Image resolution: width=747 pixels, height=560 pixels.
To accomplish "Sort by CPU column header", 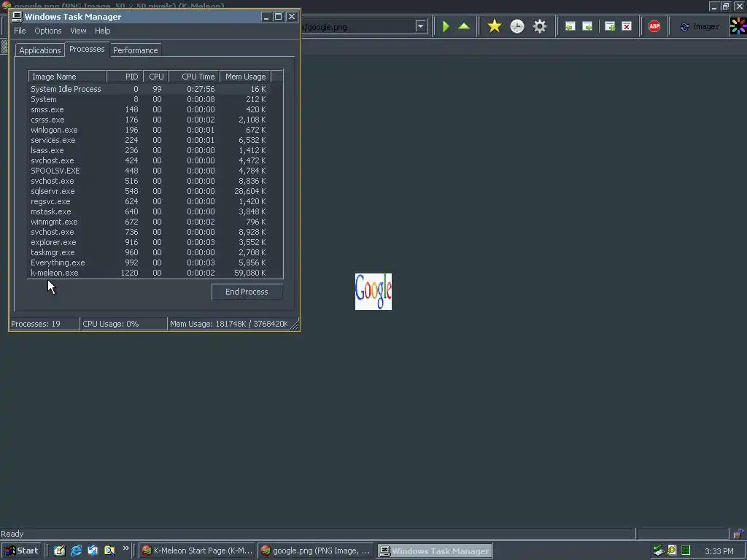I will [x=156, y=77].
